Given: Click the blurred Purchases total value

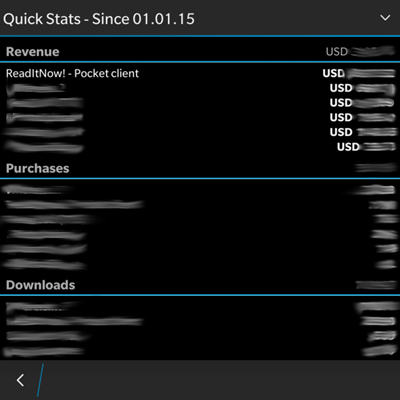Looking at the screenshot, I should (375, 168).
